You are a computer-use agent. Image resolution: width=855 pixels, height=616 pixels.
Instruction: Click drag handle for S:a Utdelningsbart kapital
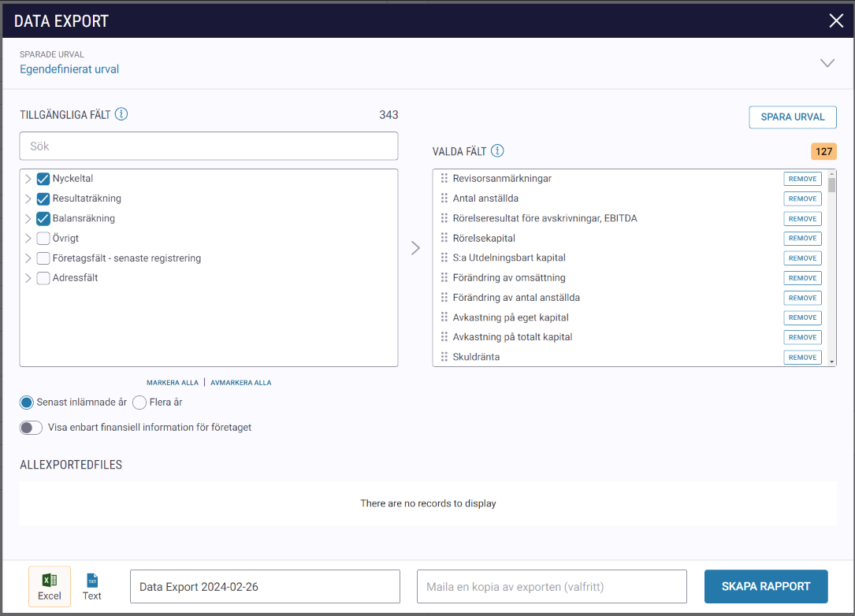click(444, 258)
